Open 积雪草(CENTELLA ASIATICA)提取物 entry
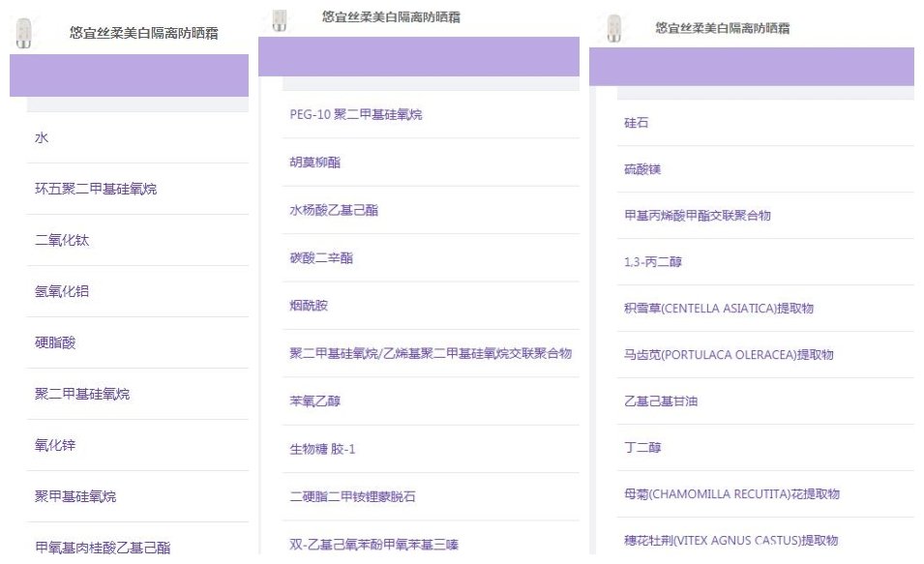Image resolution: width=924 pixels, height=564 pixels. (719, 309)
